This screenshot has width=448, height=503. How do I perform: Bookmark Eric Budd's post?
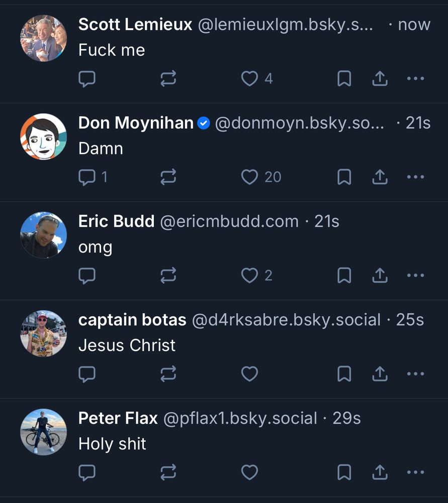click(x=344, y=275)
